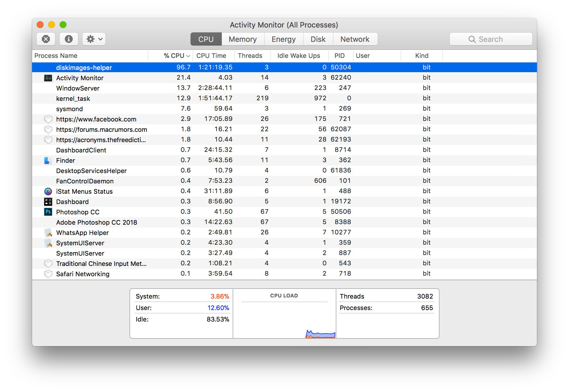Sort by Idle Wake Ups column header
The image size is (569, 392).
coord(299,56)
